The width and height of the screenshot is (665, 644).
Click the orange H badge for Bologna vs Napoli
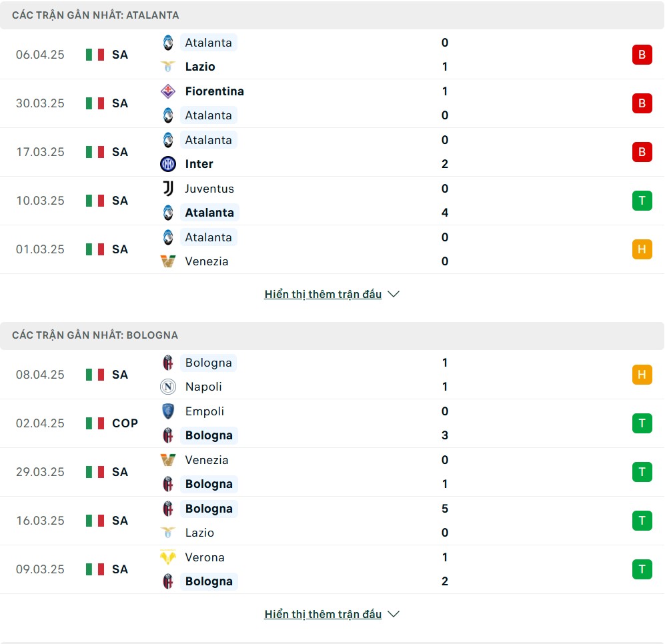(x=642, y=375)
